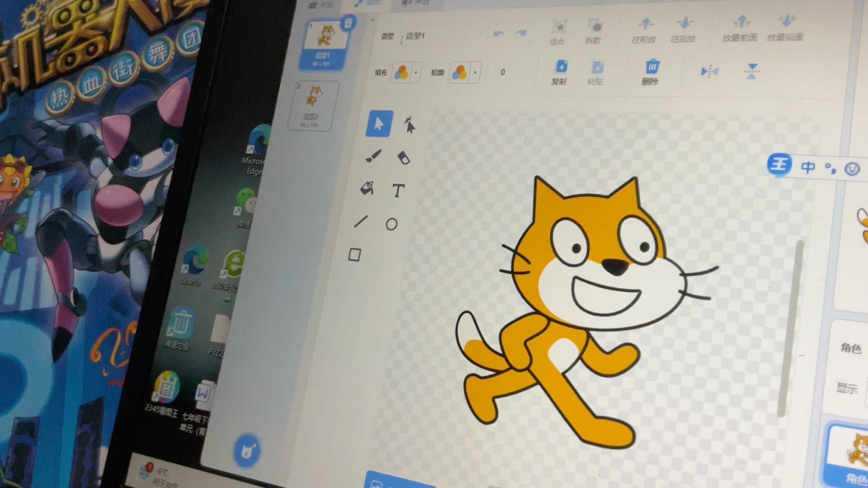Click the input method 王 icon

pos(779,164)
